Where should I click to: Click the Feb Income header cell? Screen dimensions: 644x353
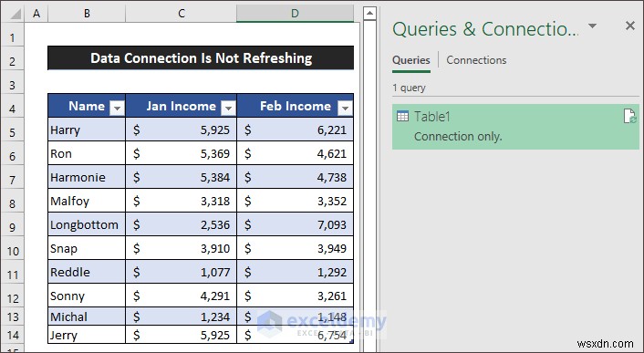[295, 106]
